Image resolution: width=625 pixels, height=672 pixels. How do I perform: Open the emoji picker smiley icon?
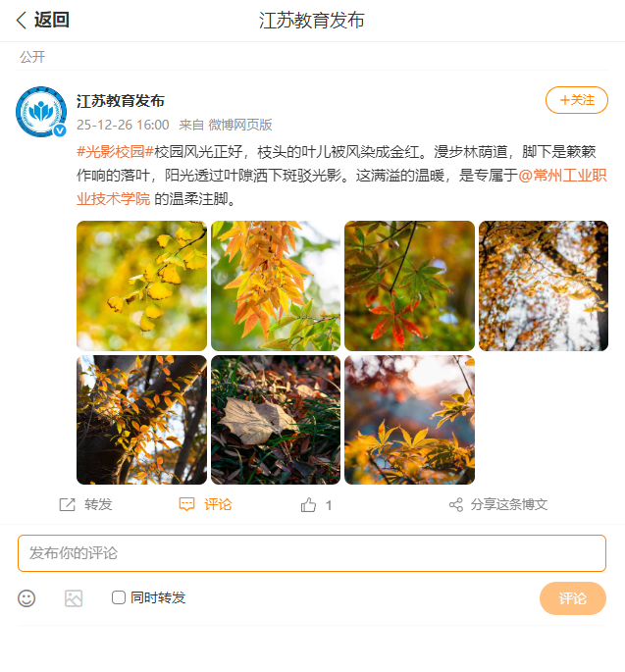click(x=26, y=598)
